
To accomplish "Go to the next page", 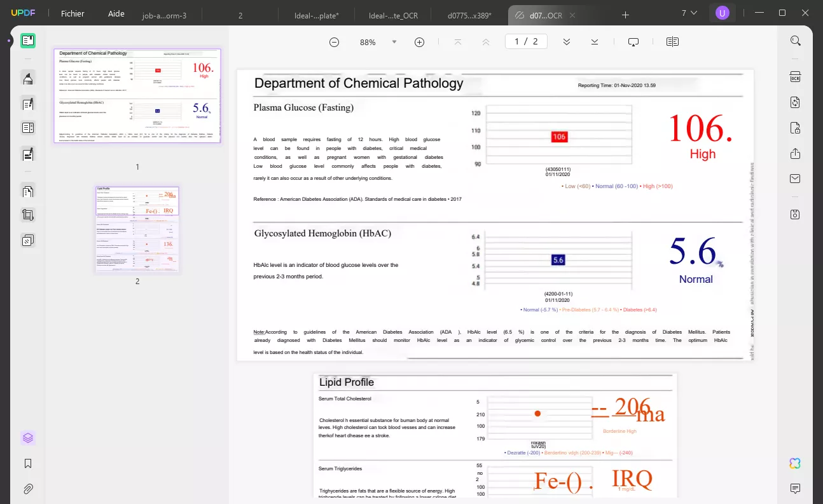I will pos(566,42).
